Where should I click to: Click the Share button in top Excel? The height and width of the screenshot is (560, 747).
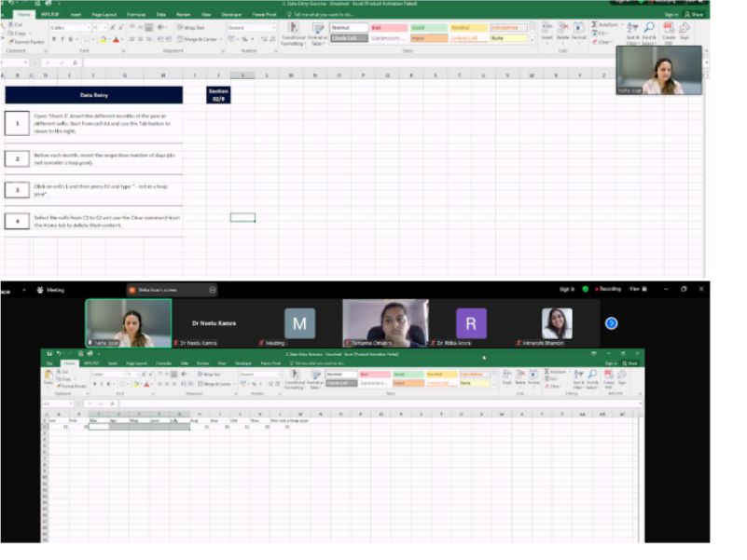pyautogui.click(x=694, y=15)
